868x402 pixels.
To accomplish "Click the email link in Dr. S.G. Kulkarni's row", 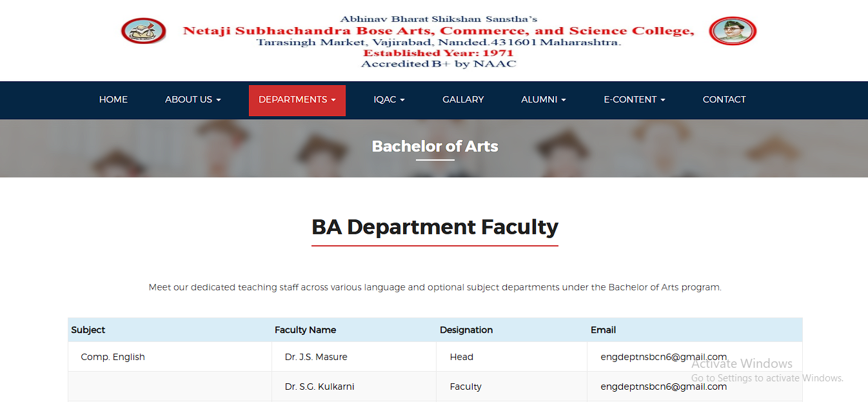I will click(x=664, y=387).
